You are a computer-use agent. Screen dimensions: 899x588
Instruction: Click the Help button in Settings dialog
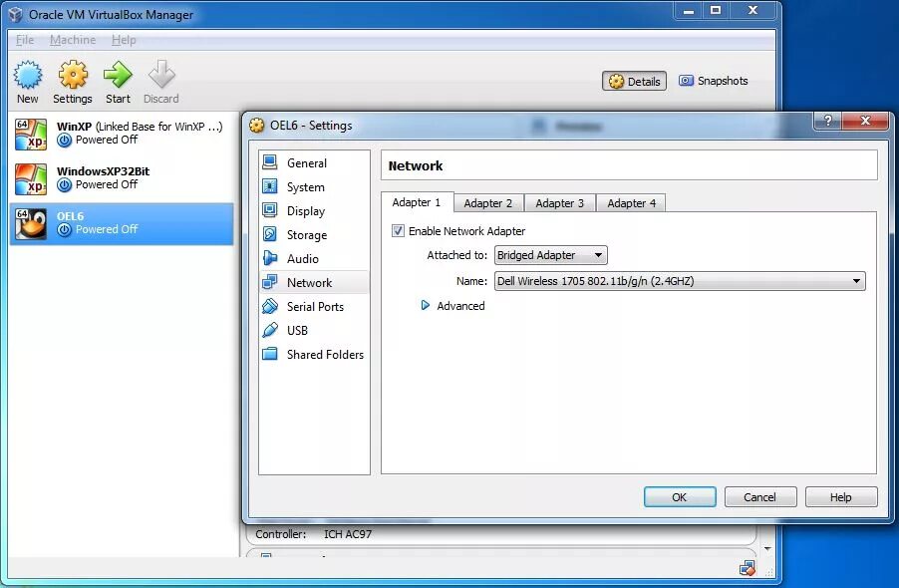point(841,497)
